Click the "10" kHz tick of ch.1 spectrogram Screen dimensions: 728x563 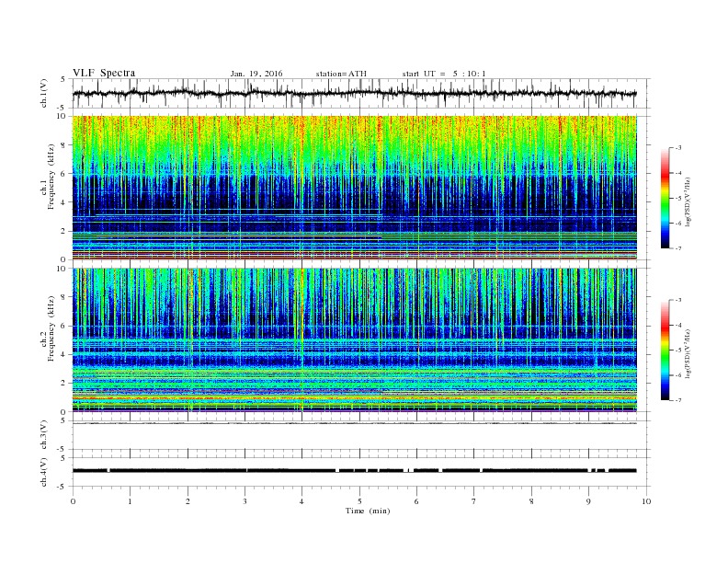point(63,116)
